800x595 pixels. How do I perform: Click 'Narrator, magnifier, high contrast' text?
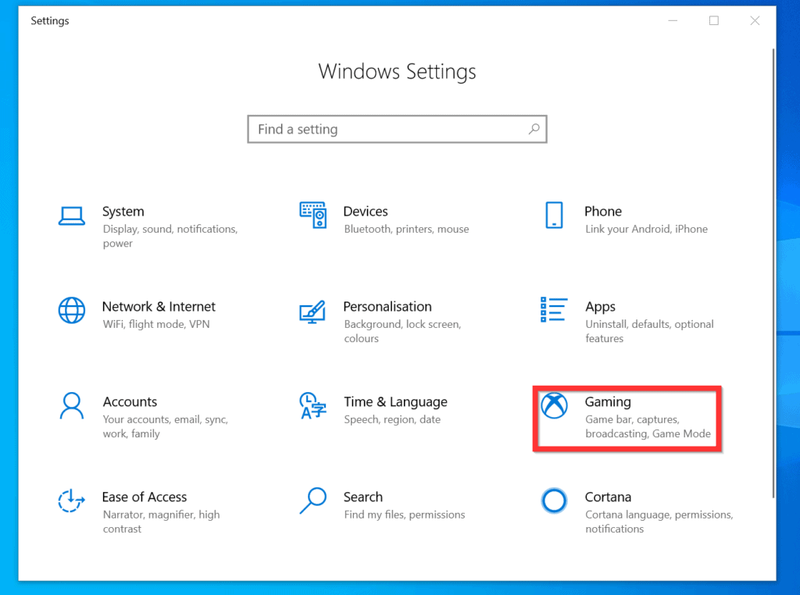[x=161, y=522]
